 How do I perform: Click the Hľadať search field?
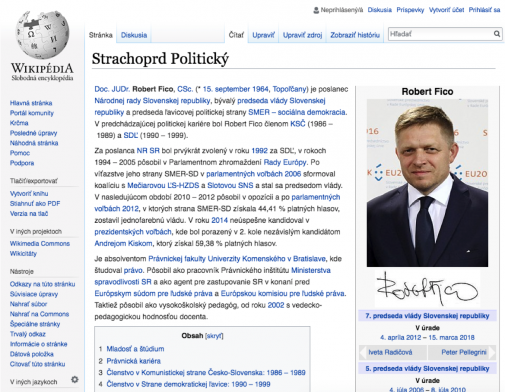pyautogui.click(x=441, y=34)
